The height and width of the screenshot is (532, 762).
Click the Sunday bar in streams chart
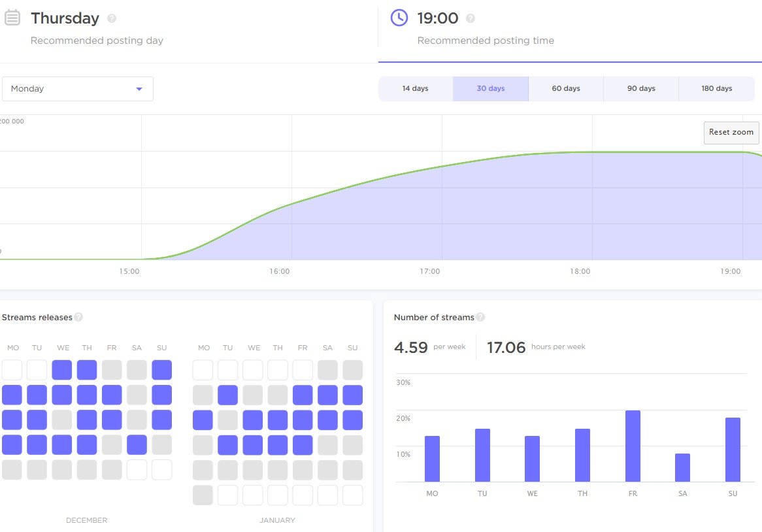click(733, 450)
